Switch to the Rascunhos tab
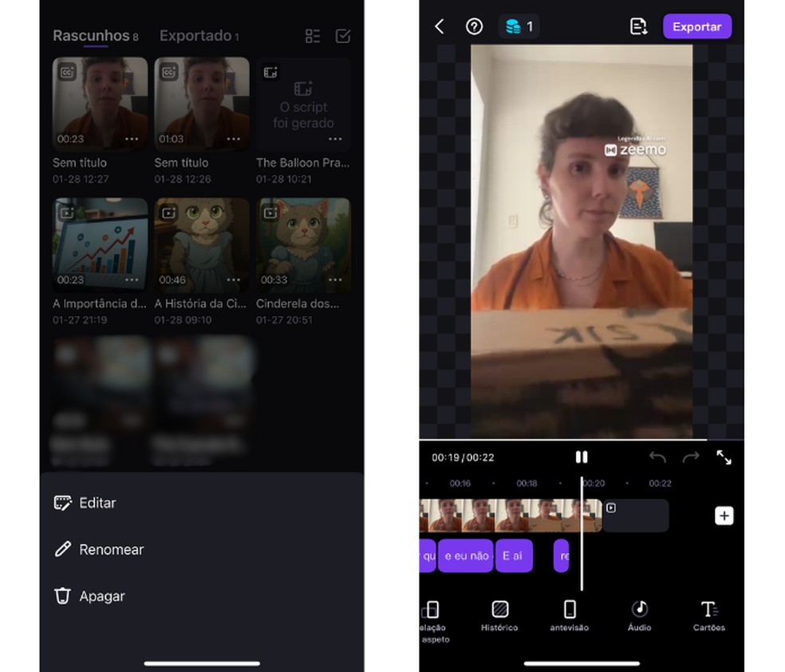Screen dimensions: 785x672 click(96, 36)
